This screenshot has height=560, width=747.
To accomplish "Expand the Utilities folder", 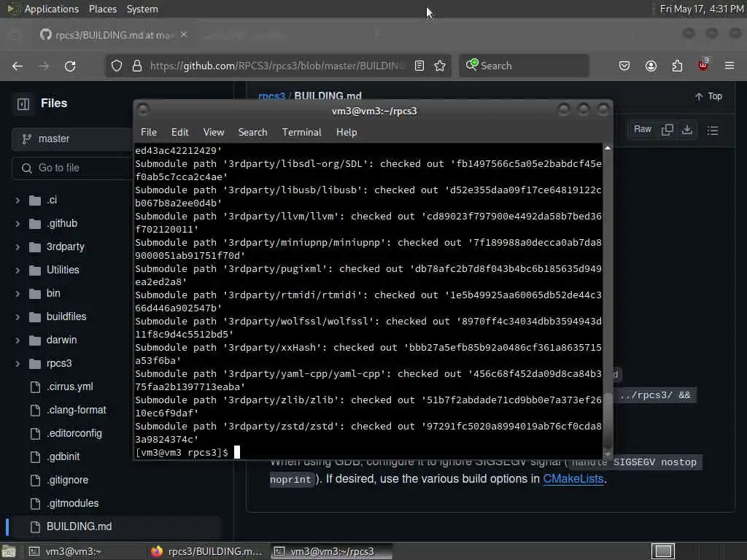I will coord(18,271).
